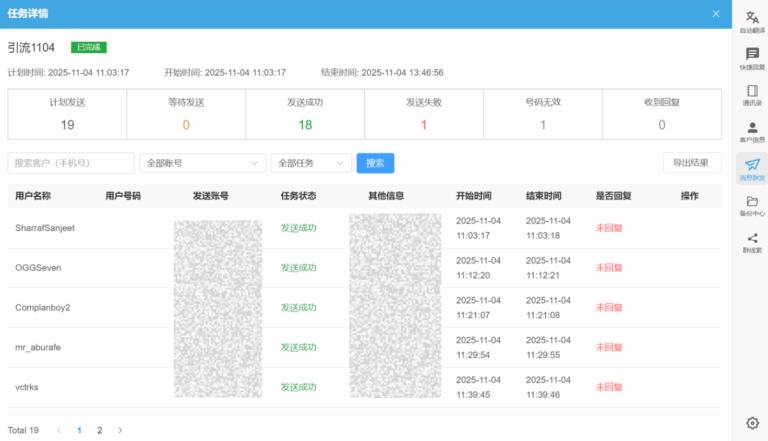Open the 客户信息 customer info icon
This screenshot has height=441, width=768.
coord(752,132)
